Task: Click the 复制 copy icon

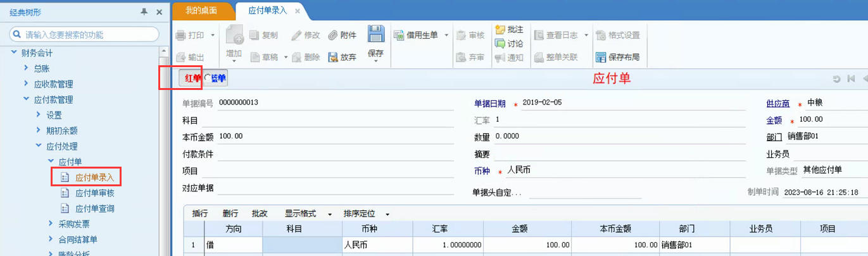Action: (255, 35)
